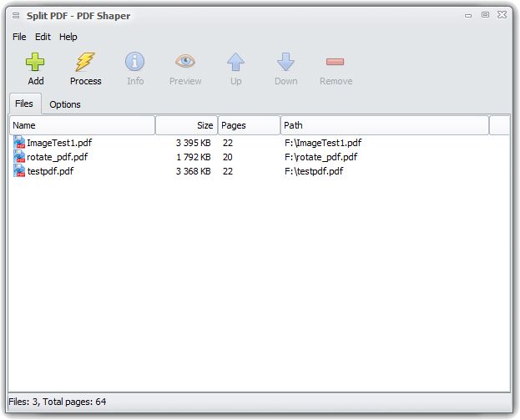Click the status bar Files: 3, Total pages: 64

coord(58,402)
